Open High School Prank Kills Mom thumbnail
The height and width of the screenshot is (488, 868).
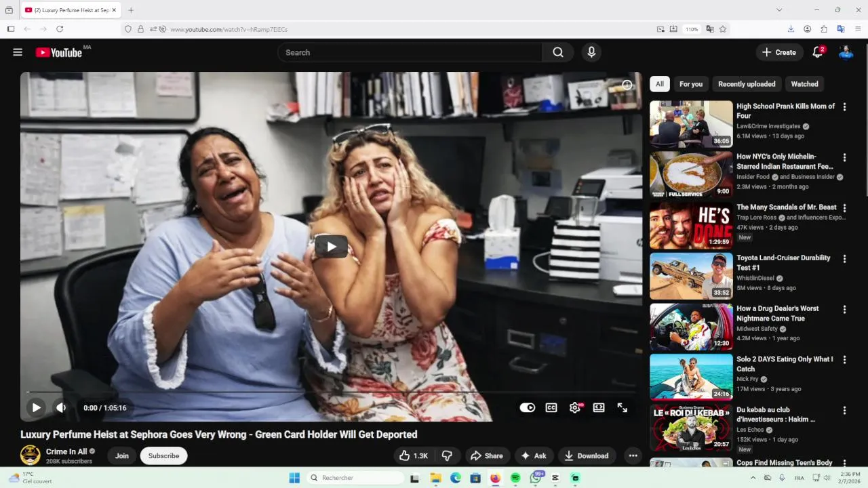click(691, 124)
